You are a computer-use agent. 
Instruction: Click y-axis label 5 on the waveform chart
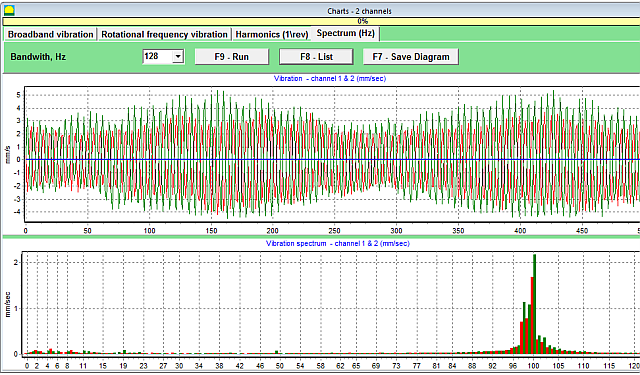[x=18, y=95]
